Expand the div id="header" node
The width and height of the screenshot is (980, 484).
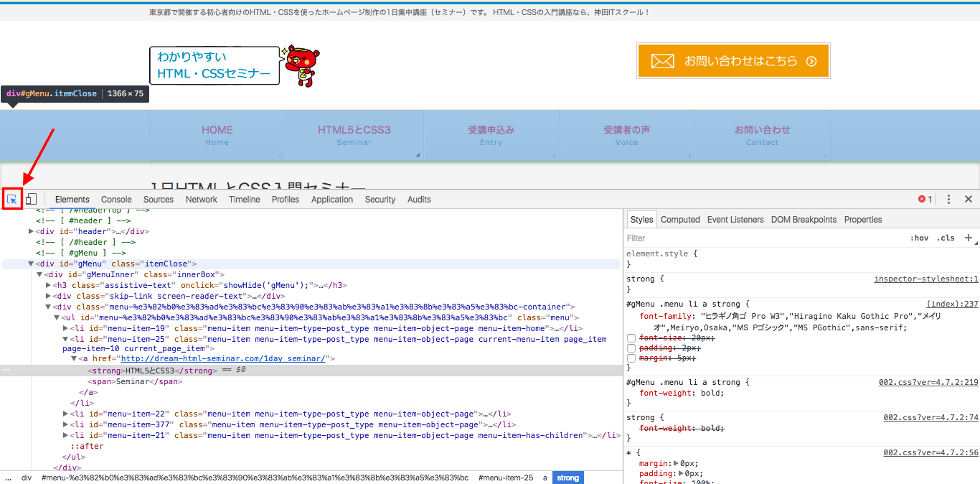tap(31, 231)
